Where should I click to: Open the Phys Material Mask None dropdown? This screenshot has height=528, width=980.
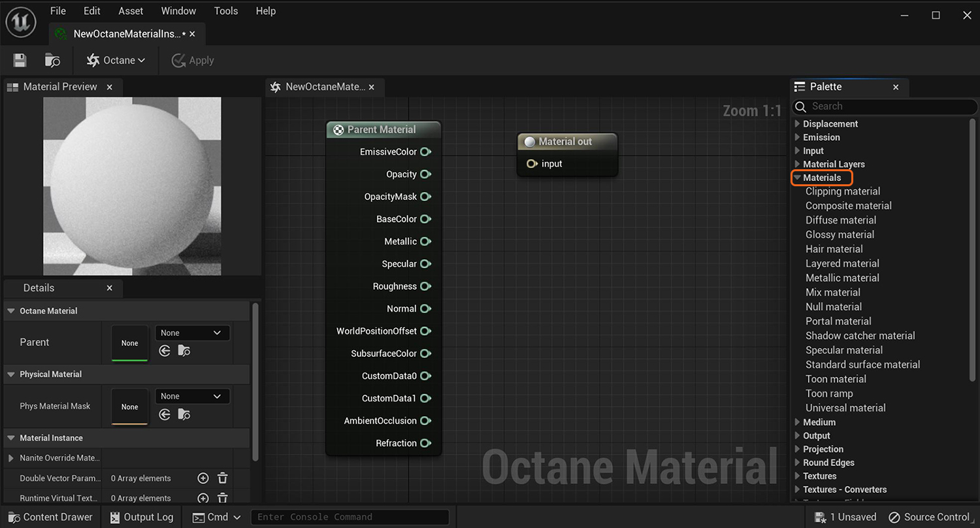pos(192,396)
